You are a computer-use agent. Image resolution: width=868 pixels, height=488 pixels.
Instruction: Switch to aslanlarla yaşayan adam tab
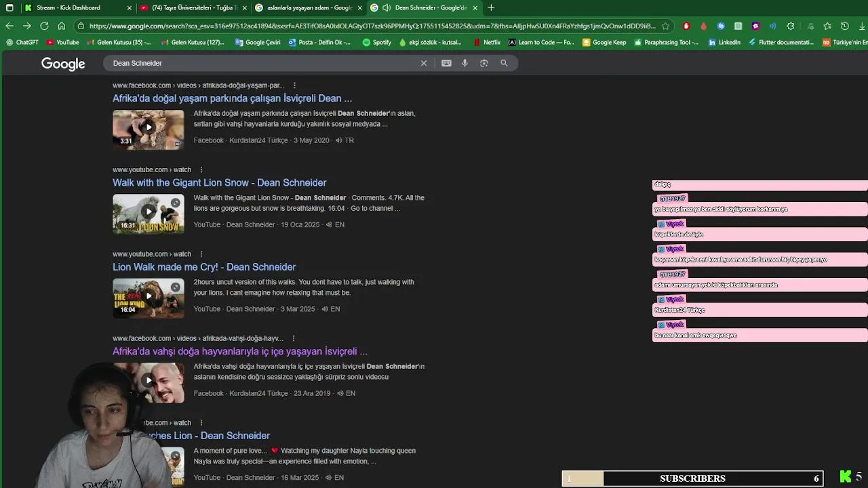pos(309,7)
